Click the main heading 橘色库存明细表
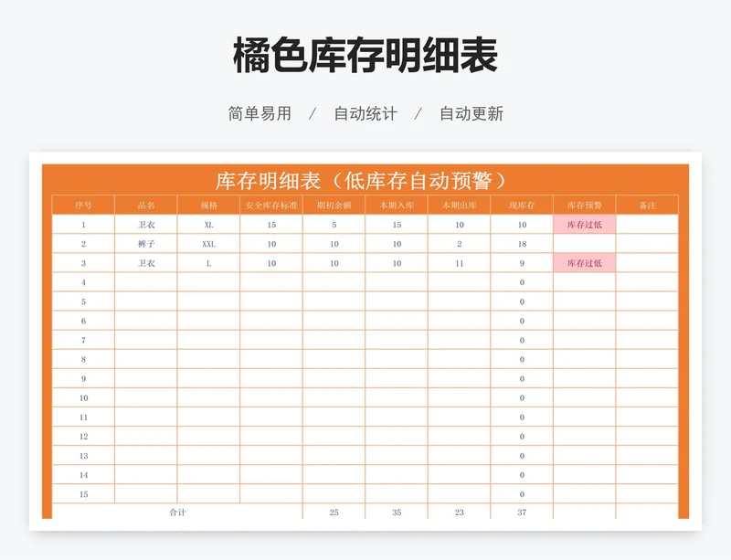This screenshot has height=560, width=731. point(365,56)
